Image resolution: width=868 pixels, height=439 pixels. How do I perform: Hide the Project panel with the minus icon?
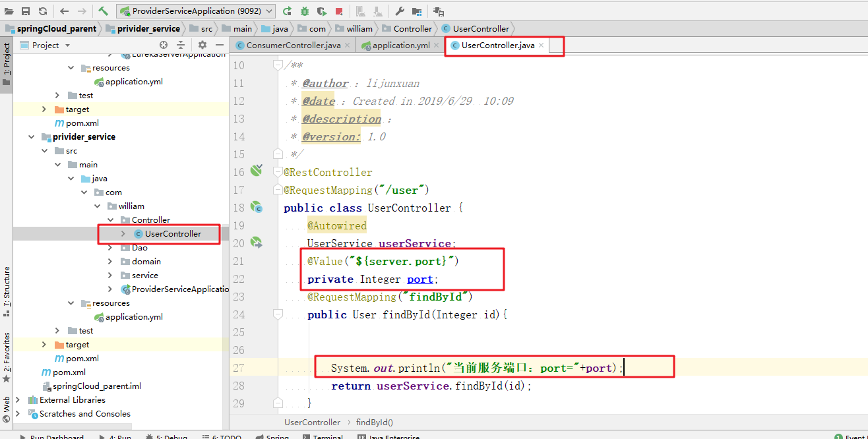[220, 45]
